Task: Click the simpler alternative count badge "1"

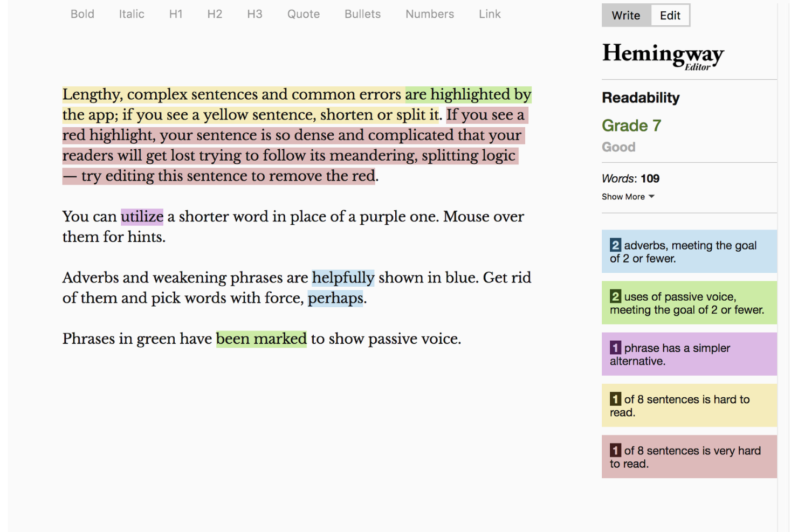Action: (x=615, y=348)
